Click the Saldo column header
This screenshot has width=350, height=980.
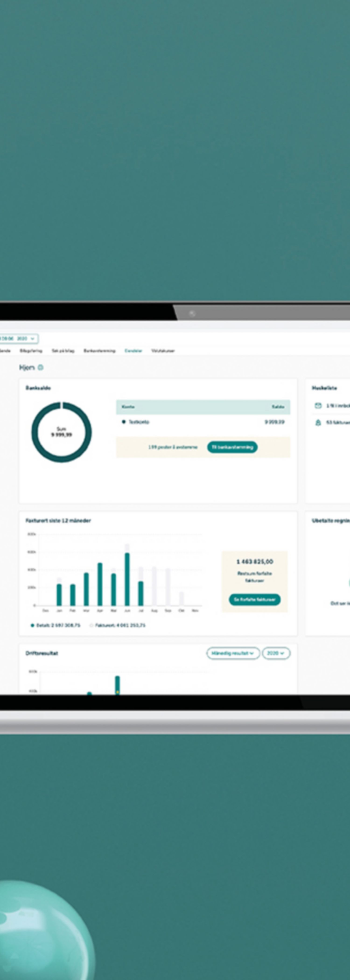[x=278, y=407]
